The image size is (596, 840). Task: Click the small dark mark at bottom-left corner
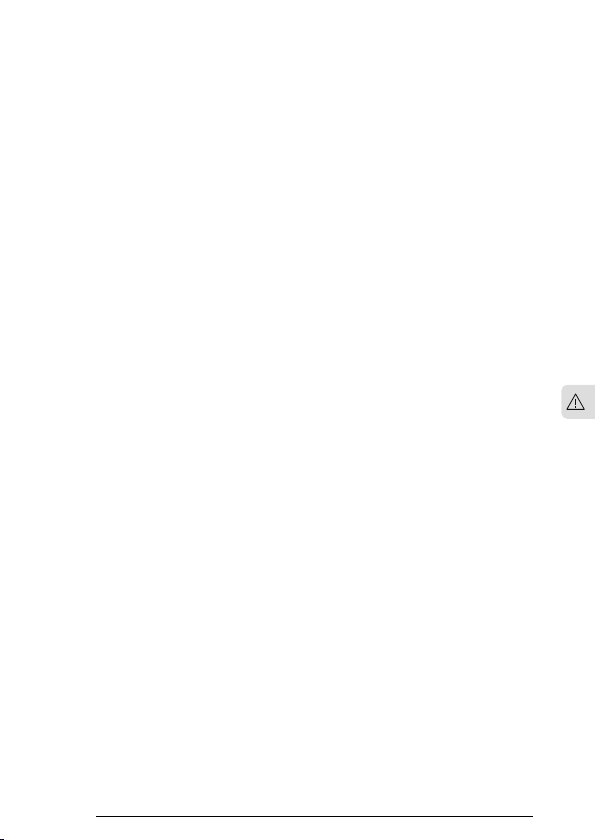[2, 838]
